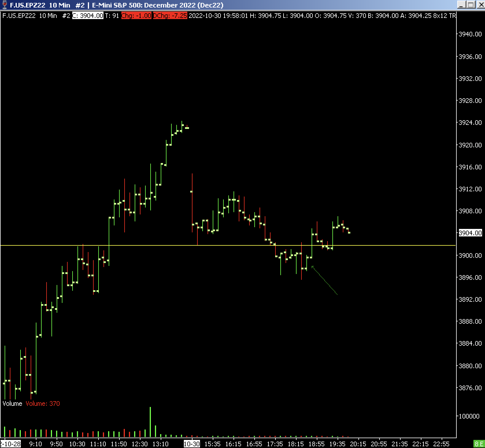Click the 100000 volume scale label
This screenshot has height=448, width=485.
tap(469, 416)
